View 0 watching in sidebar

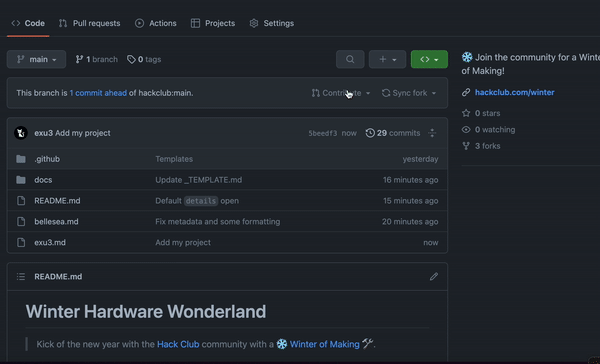tap(495, 130)
